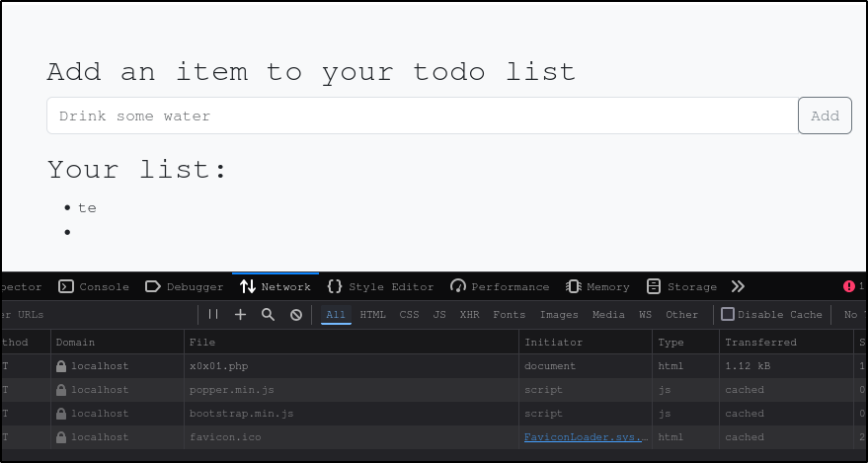This screenshot has width=868, height=463.
Task: Open the Console panel tab
Action: (x=94, y=286)
